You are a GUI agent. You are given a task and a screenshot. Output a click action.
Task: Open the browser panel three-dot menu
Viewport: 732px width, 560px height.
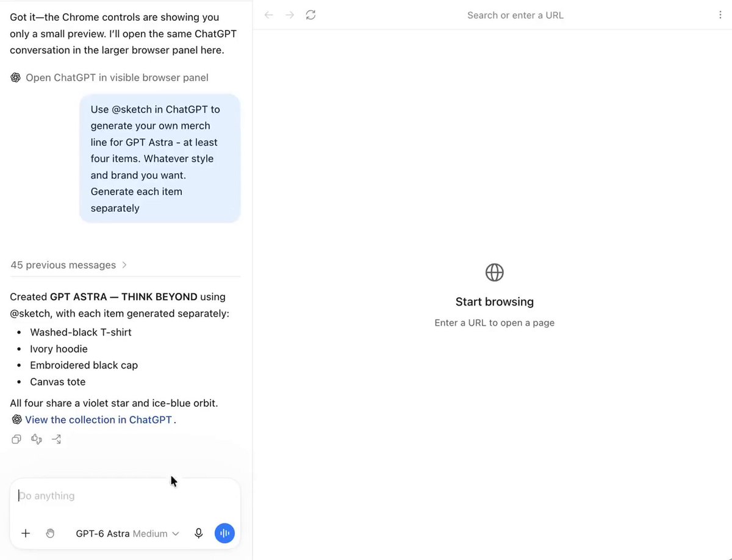[x=720, y=15]
